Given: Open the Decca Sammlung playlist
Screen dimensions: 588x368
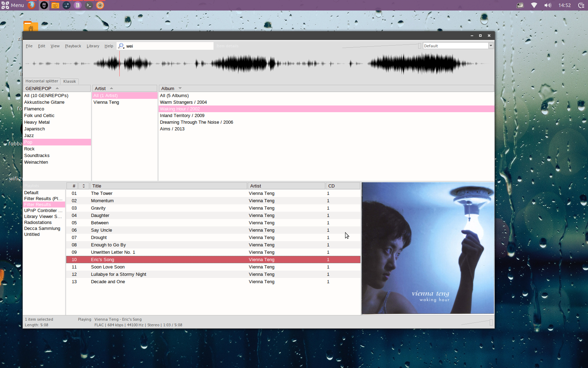Looking at the screenshot, I should click(x=44, y=229).
